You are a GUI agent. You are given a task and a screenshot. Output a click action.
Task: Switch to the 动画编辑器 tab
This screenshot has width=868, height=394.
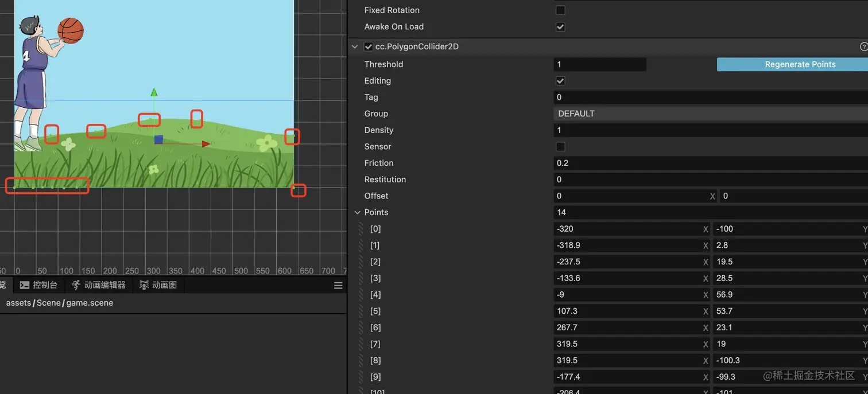99,285
